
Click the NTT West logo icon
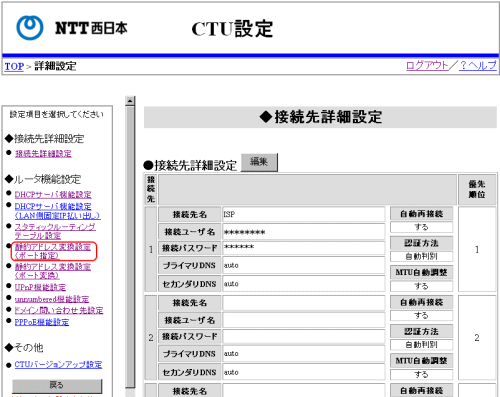click(x=30, y=28)
